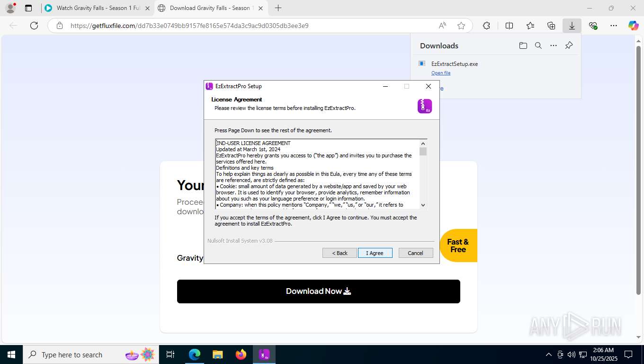
Task: Close the Watch Gravity Falls tab
Action: coord(147,8)
